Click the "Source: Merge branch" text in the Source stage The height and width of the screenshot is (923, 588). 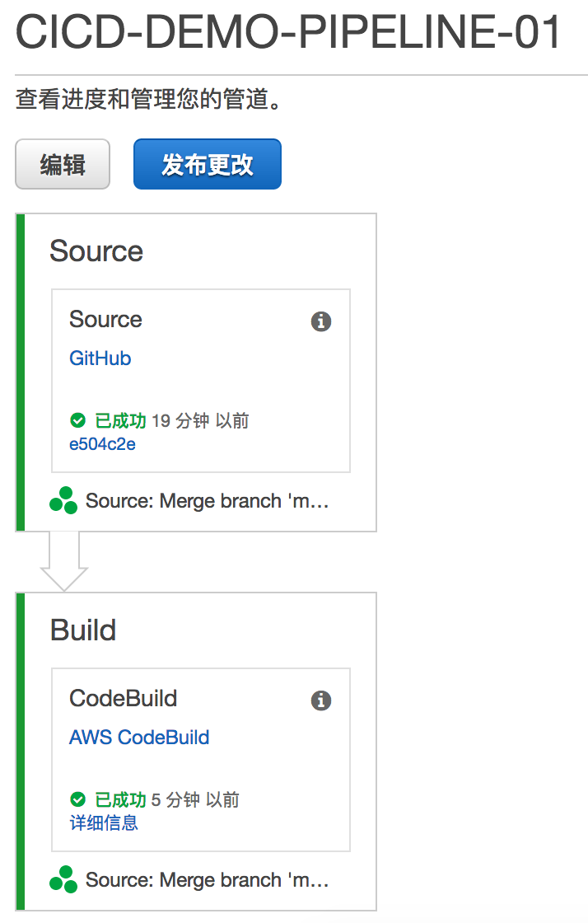point(207,501)
